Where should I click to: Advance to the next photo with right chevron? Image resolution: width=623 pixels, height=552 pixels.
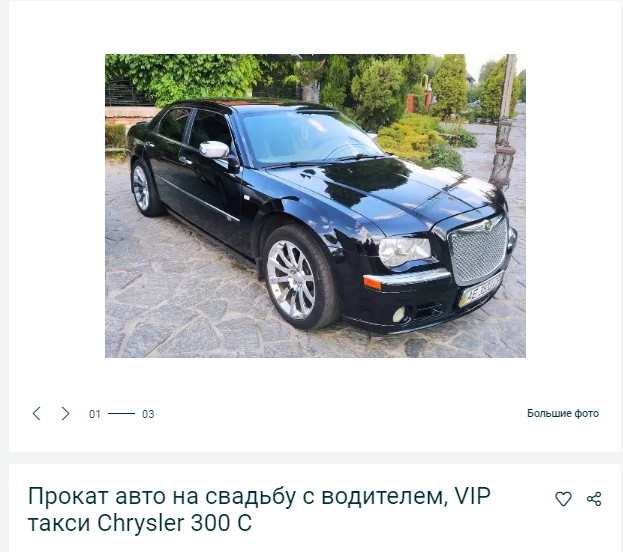(66, 413)
